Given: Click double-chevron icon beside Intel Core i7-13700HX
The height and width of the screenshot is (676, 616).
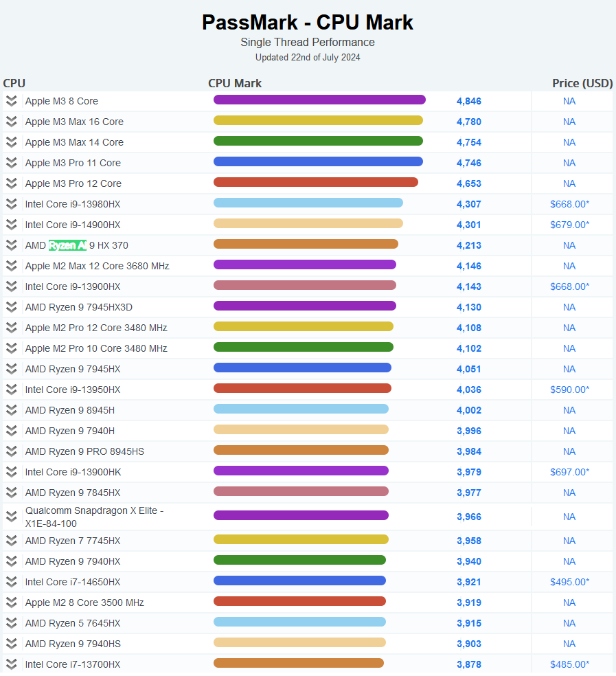Looking at the screenshot, I should [11, 664].
